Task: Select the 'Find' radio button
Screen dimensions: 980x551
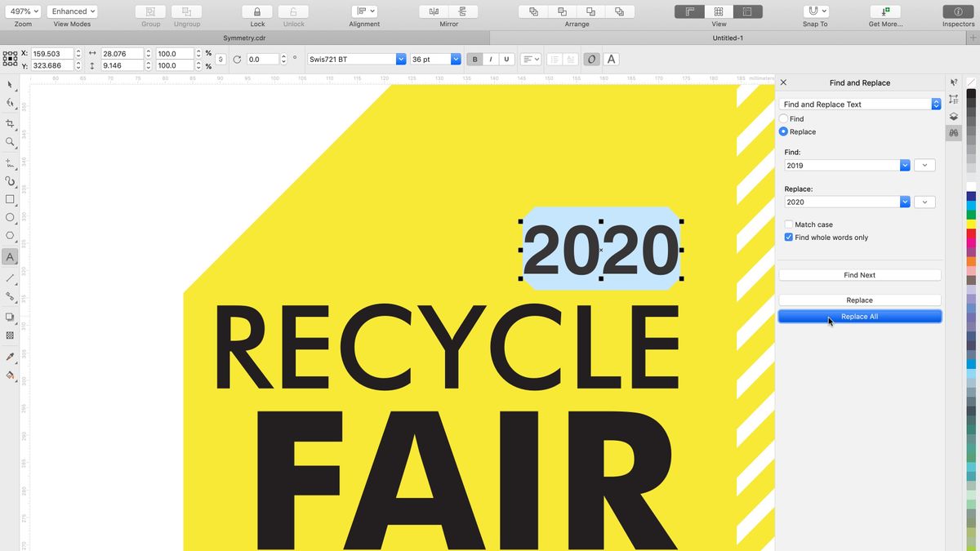Action: coord(784,118)
